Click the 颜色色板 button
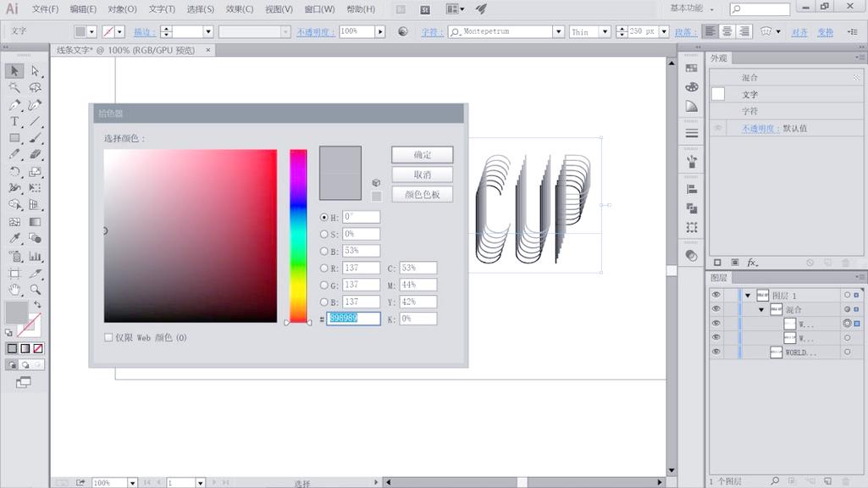 click(x=422, y=194)
